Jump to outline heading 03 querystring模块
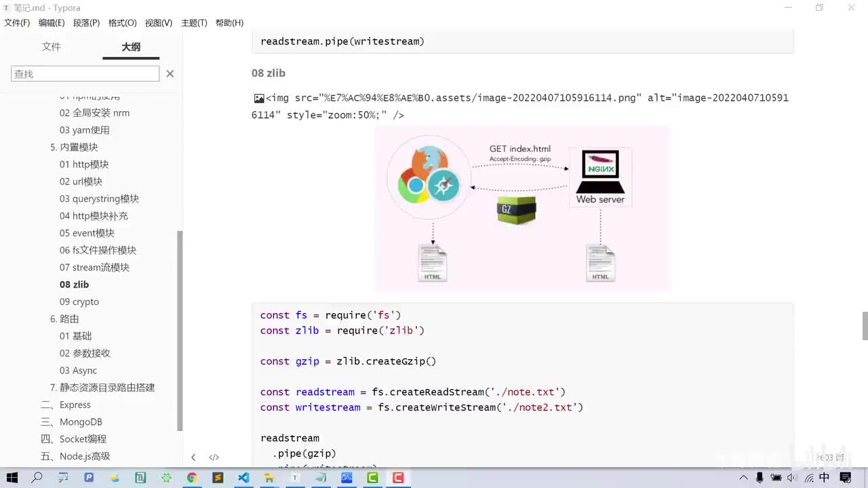Screen dimensions: 868x488 click(99, 199)
